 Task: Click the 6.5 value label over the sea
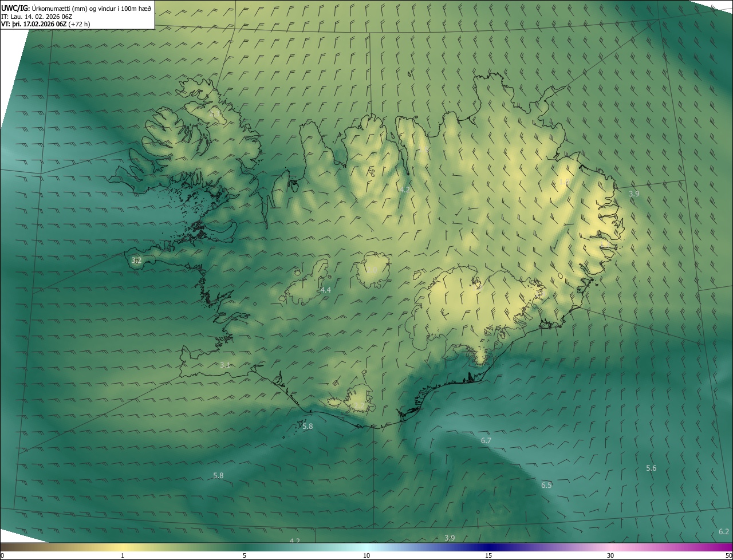click(x=546, y=485)
